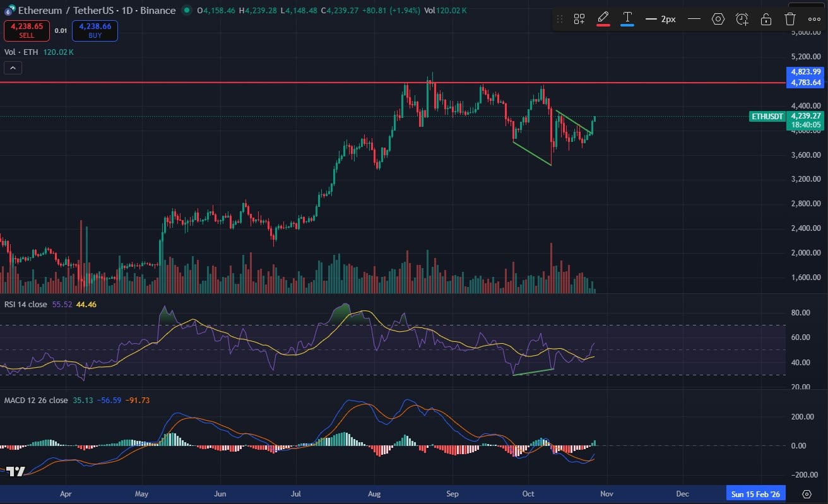Open the three-dot more options menu
The image size is (828, 504).
(814, 19)
